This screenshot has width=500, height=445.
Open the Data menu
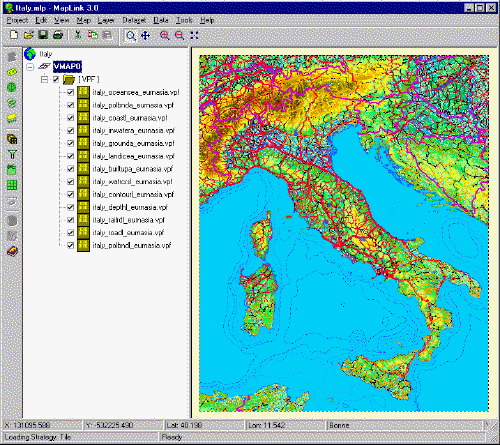pyautogui.click(x=161, y=20)
